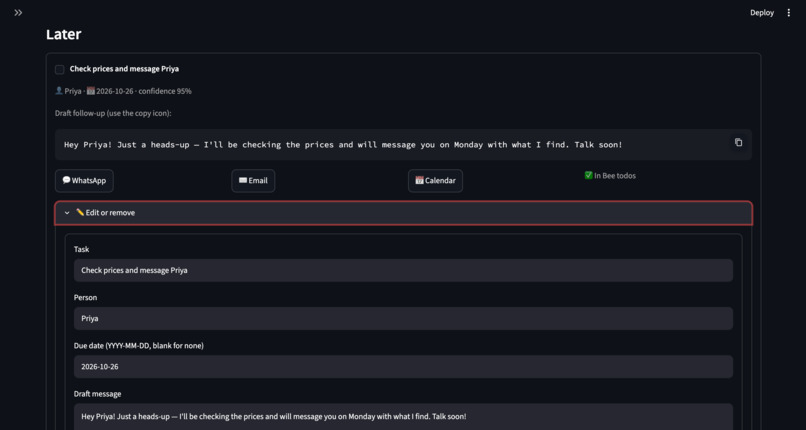Copy the draft follow-up with the copy icon
The width and height of the screenshot is (806, 430).
[738, 142]
